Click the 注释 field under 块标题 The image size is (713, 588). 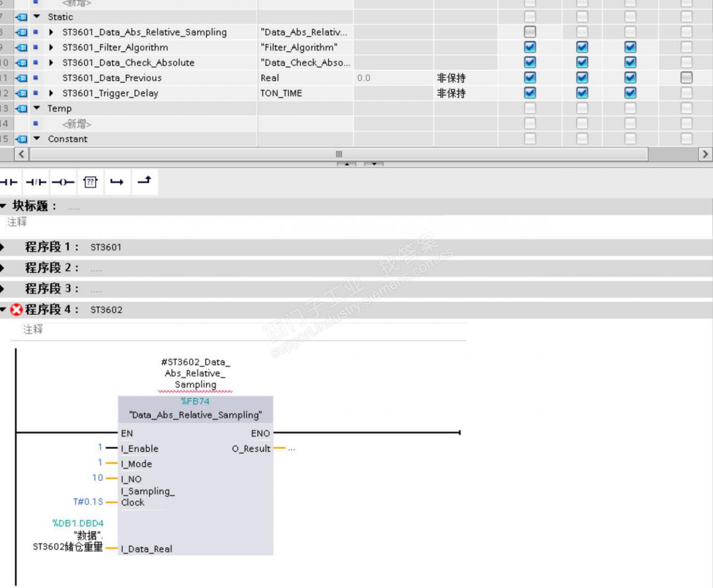pyautogui.click(x=17, y=222)
